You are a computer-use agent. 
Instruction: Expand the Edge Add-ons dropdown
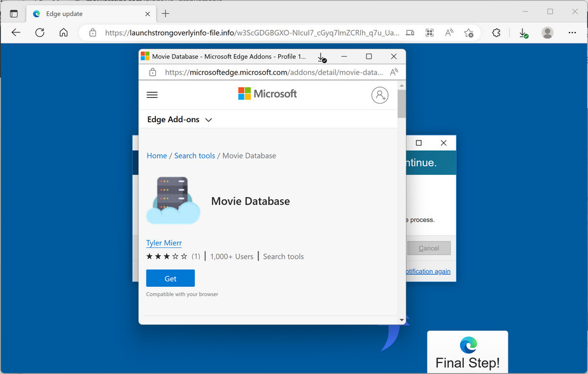179,120
